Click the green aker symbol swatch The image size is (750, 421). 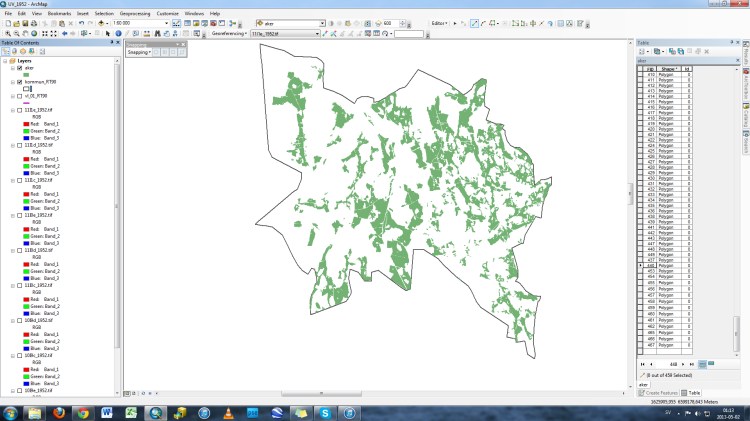26,74
